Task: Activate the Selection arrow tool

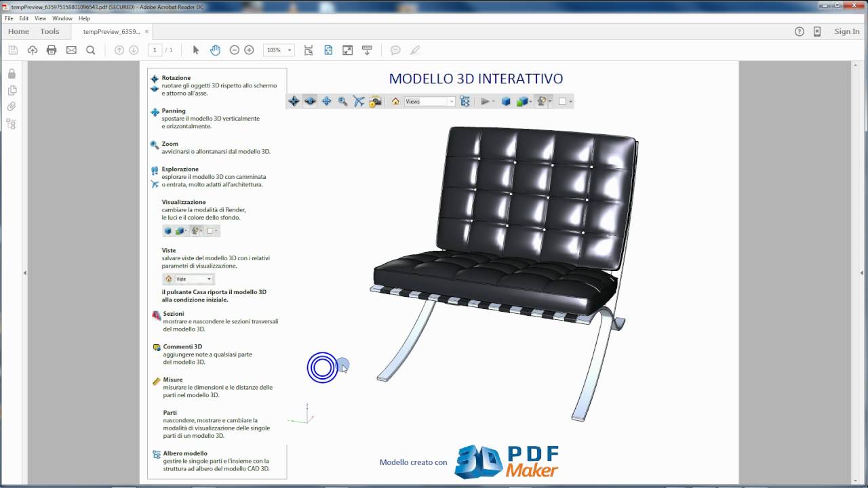Action: coord(196,50)
